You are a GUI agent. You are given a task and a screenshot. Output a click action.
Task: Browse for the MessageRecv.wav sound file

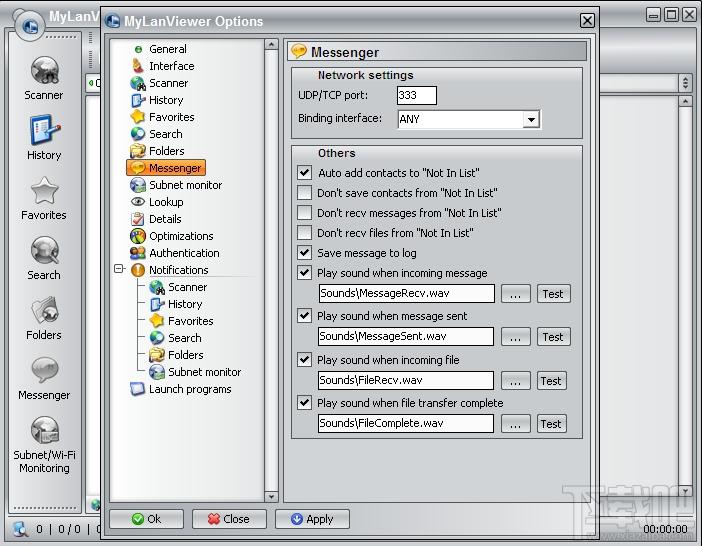coord(515,294)
